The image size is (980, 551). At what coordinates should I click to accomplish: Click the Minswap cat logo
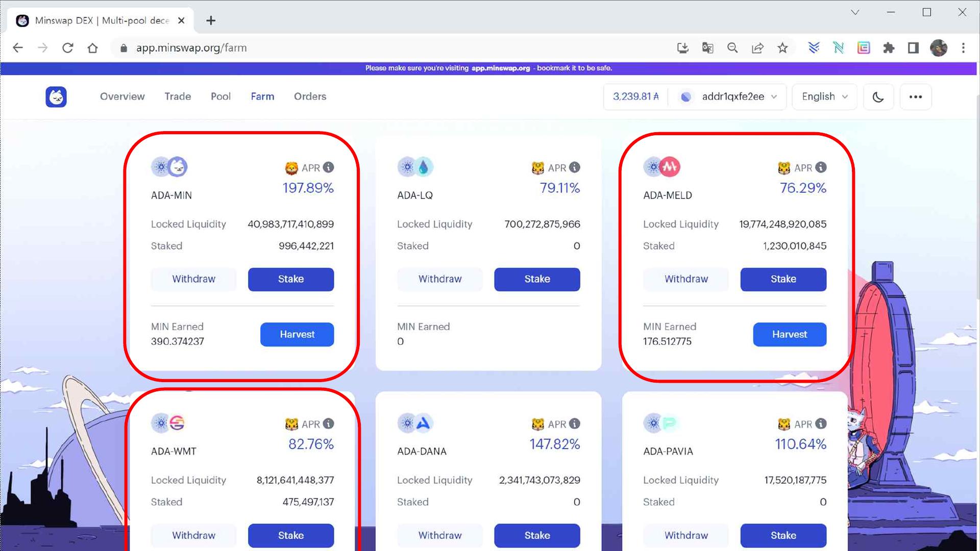[x=56, y=97]
